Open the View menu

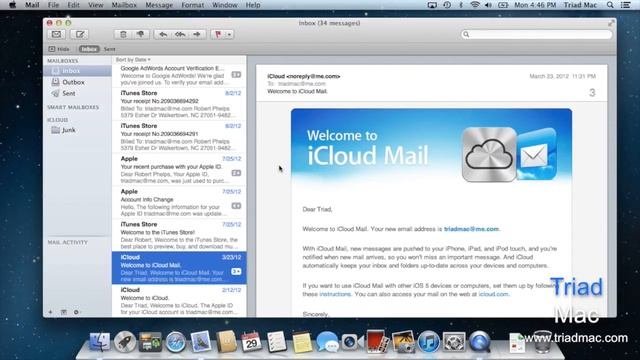(x=96, y=5)
